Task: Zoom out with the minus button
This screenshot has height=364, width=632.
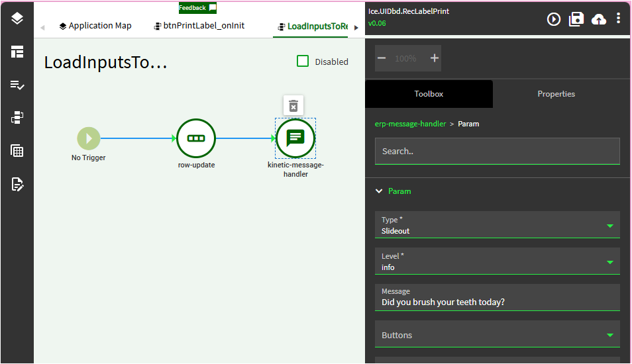Action: (x=382, y=58)
